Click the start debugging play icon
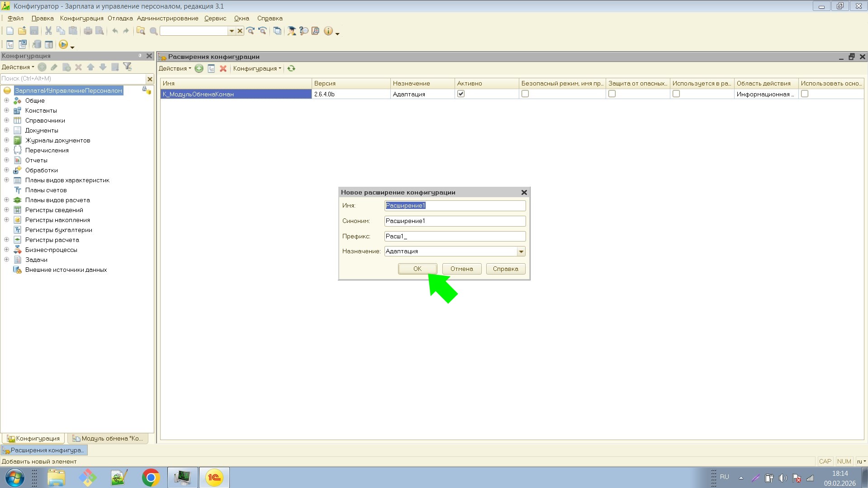Screen dimensions: 868x488 [x=63, y=44]
